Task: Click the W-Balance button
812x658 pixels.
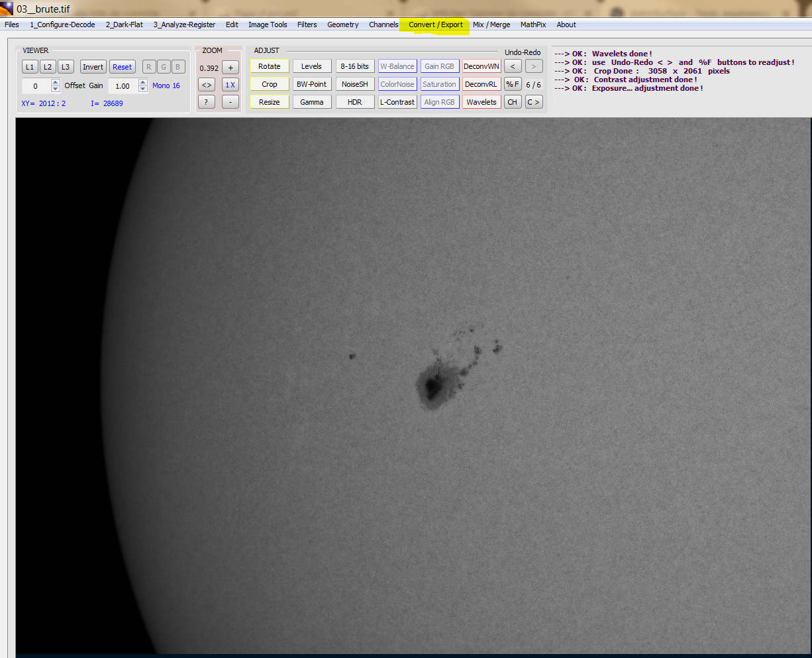Action: (397, 66)
